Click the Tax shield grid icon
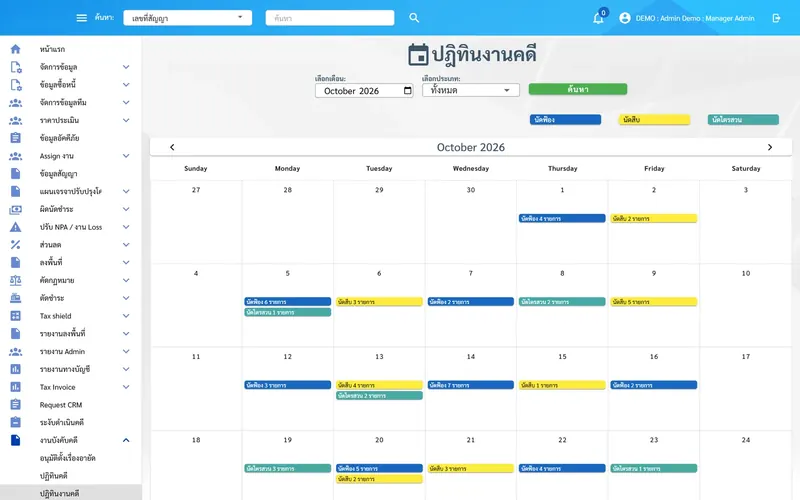 (x=15, y=316)
